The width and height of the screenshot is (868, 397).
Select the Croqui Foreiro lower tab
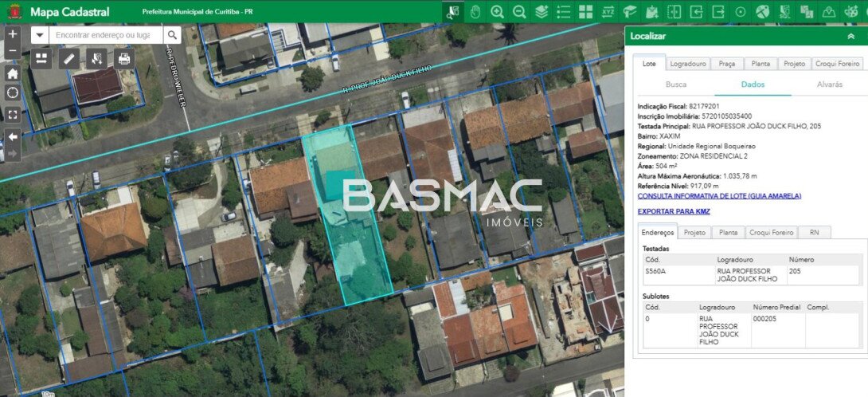click(771, 233)
